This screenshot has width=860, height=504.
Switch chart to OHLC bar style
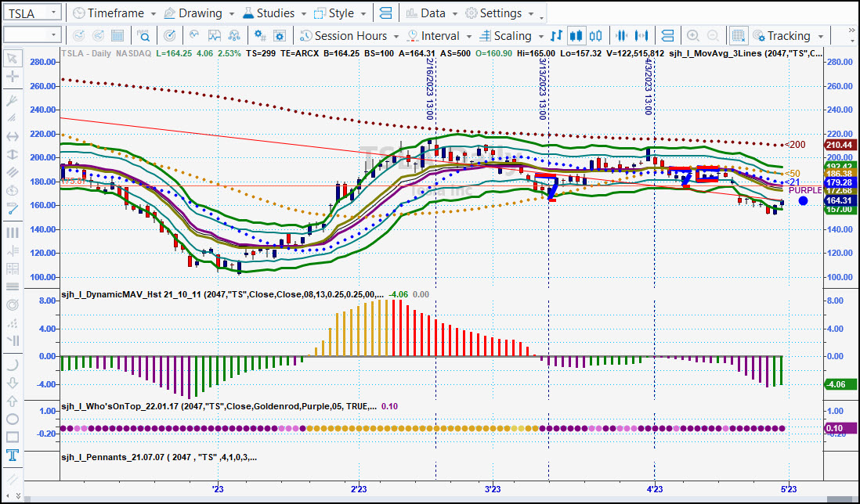coord(557,36)
